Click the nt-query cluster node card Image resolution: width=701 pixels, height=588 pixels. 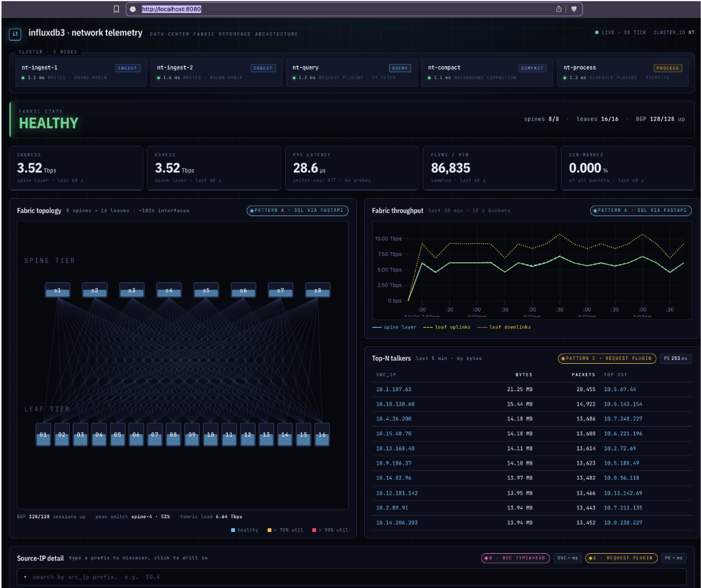[x=352, y=72]
